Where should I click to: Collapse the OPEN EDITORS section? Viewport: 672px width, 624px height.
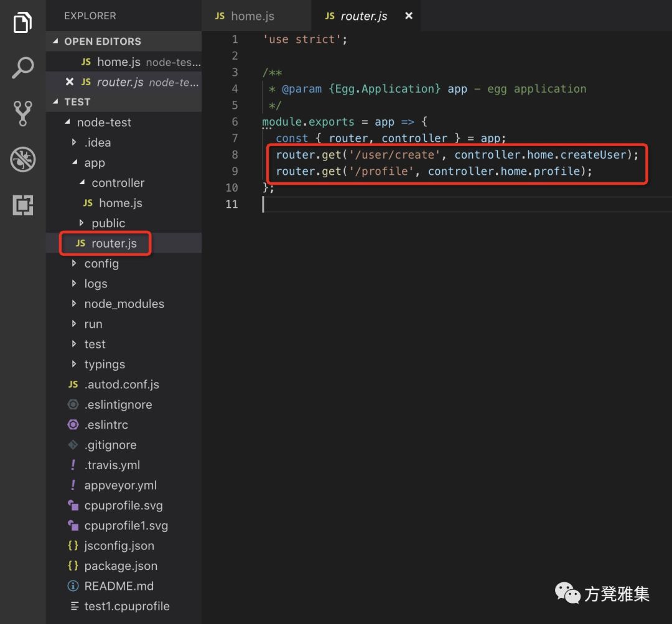click(x=56, y=41)
